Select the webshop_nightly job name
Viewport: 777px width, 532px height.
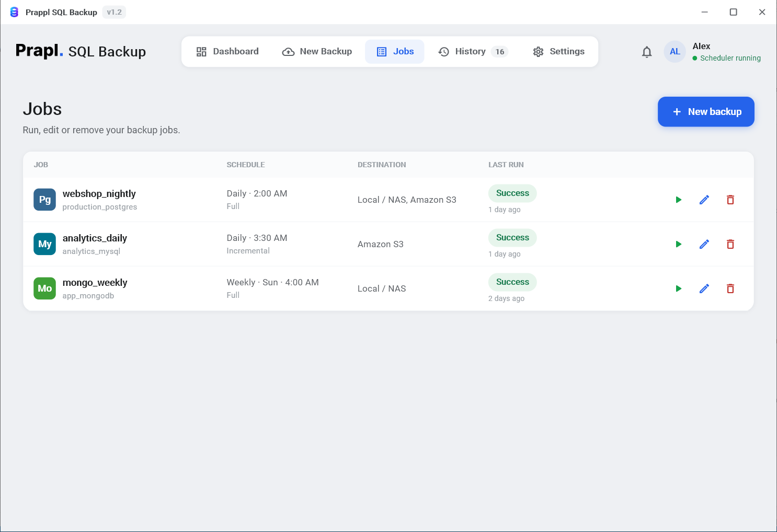[x=99, y=193]
